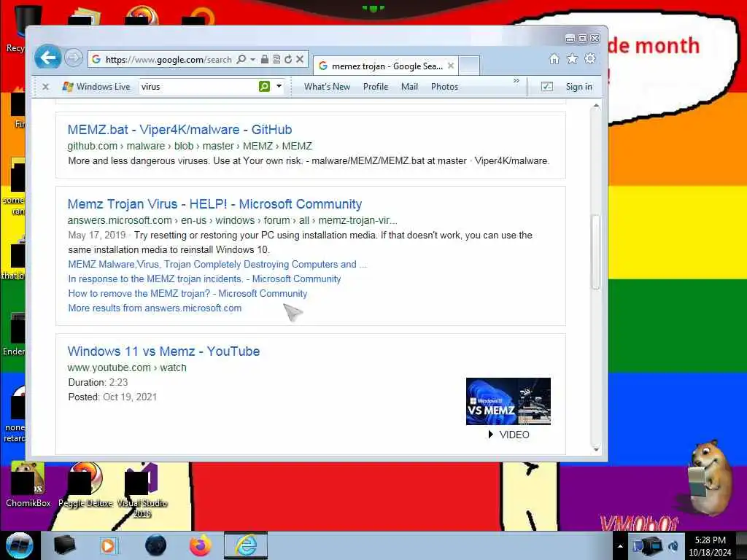The image size is (747, 560).
Task: Click the taskbar clock showing 5:28 PM
Action: [x=710, y=545]
